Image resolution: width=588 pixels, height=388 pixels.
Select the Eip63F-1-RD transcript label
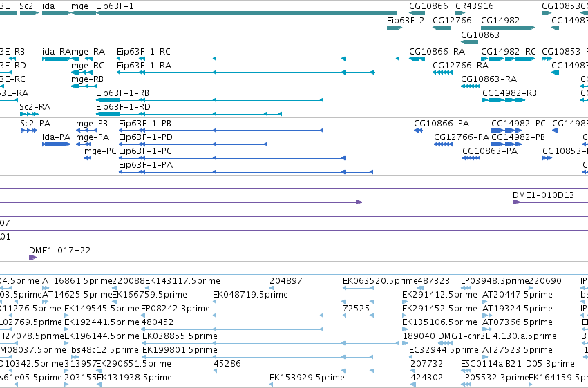123,107
